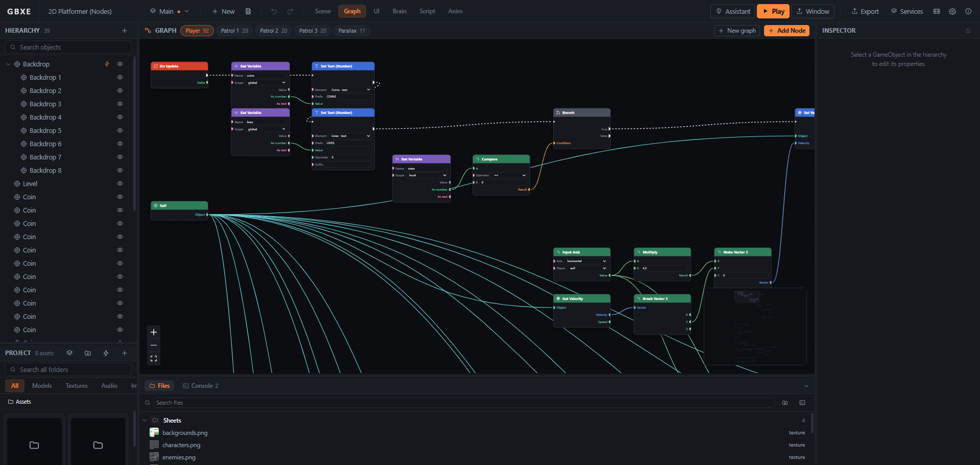The width and height of the screenshot is (980, 465).
Task: Collapse the Sheets folder in Files
Action: tap(145, 421)
